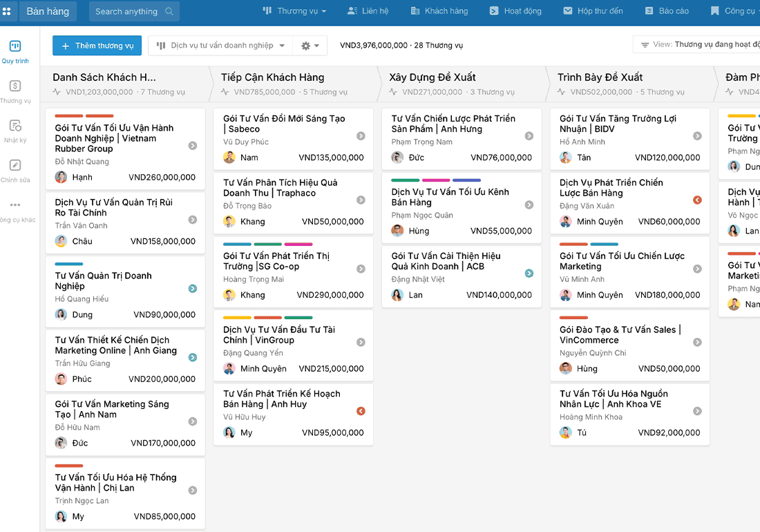Click red back arrow on Anh Huy deal
This screenshot has height=532, width=760.
(361, 411)
